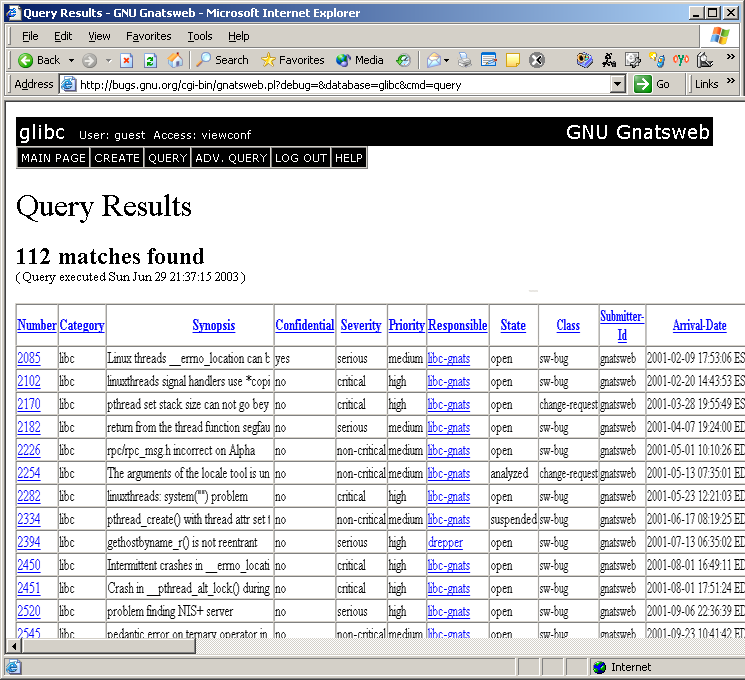Click the Edit page icon
Screen dimensions: 745x680
[488, 60]
